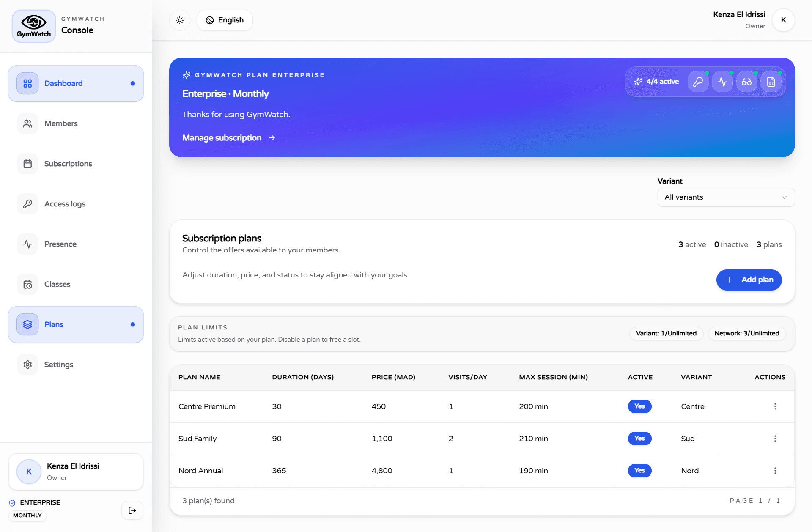Select Plans in the sidebar
Image resolution: width=812 pixels, height=532 pixels.
pos(54,324)
